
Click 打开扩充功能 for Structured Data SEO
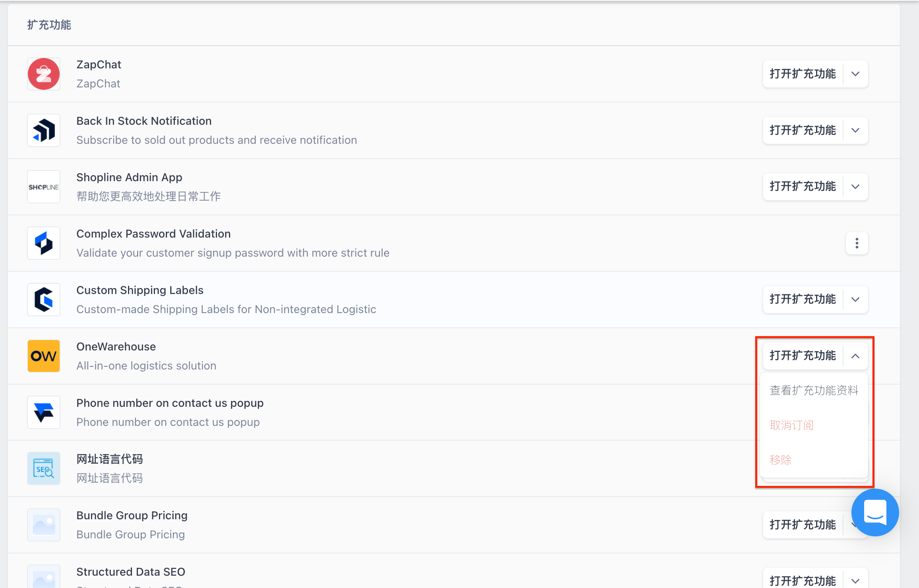[x=803, y=581]
